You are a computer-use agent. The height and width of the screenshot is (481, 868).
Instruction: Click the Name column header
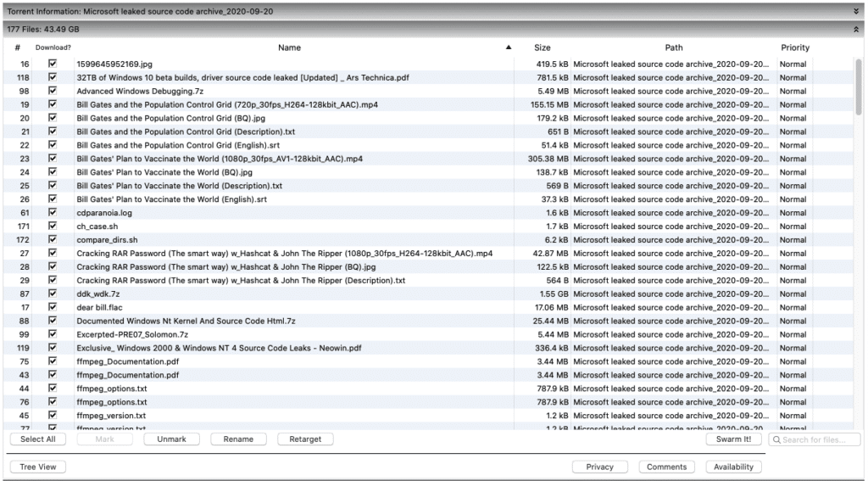290,48
